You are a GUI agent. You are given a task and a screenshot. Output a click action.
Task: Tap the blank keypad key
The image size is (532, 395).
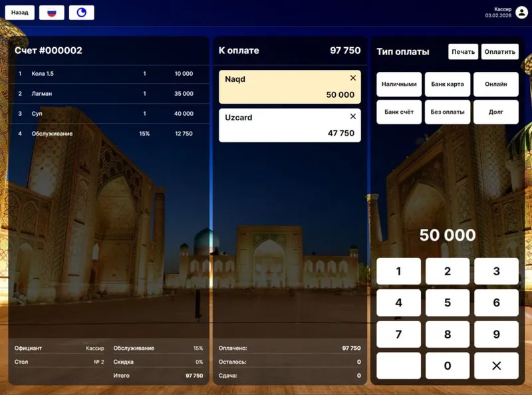coord(398,366)
